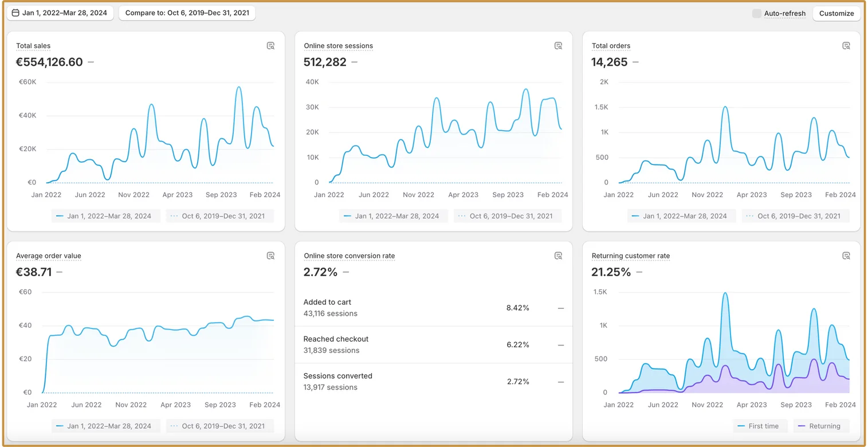This screenshot has width=868, height=447.
Task: Open the Returning customer rate report icon
Action: (x=846, y=256)
